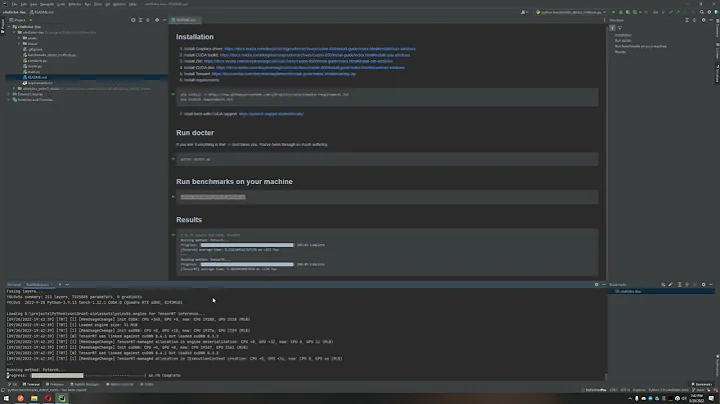Expand the assets folder
The width and height of the screenshot is (720, 404).
19,38
